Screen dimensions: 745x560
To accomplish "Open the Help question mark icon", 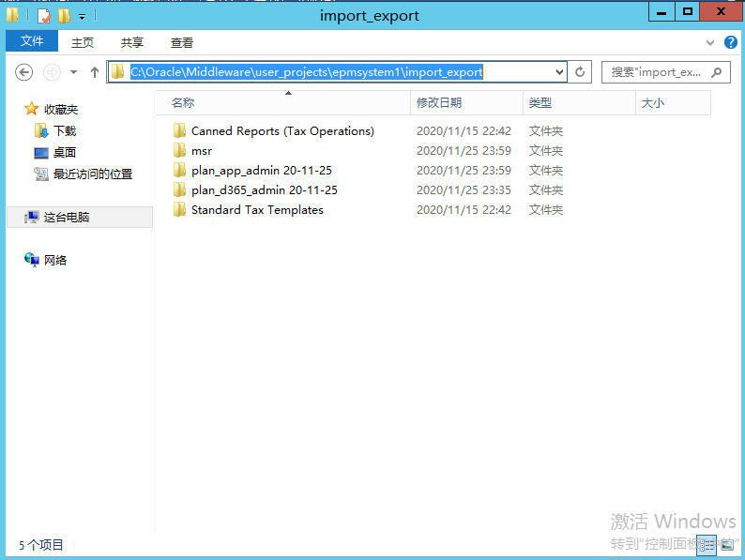I will 731,42.
